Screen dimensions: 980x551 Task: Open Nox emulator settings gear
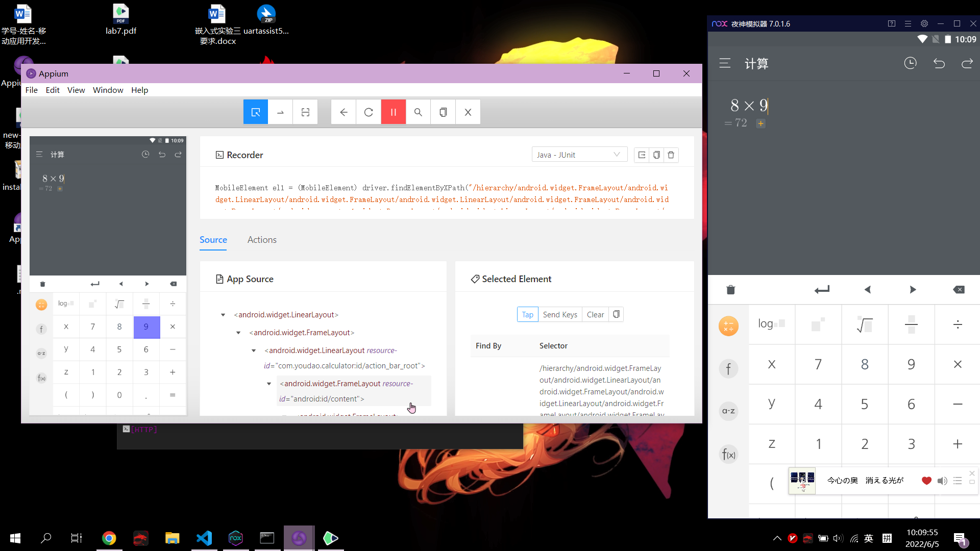(924, 23)
